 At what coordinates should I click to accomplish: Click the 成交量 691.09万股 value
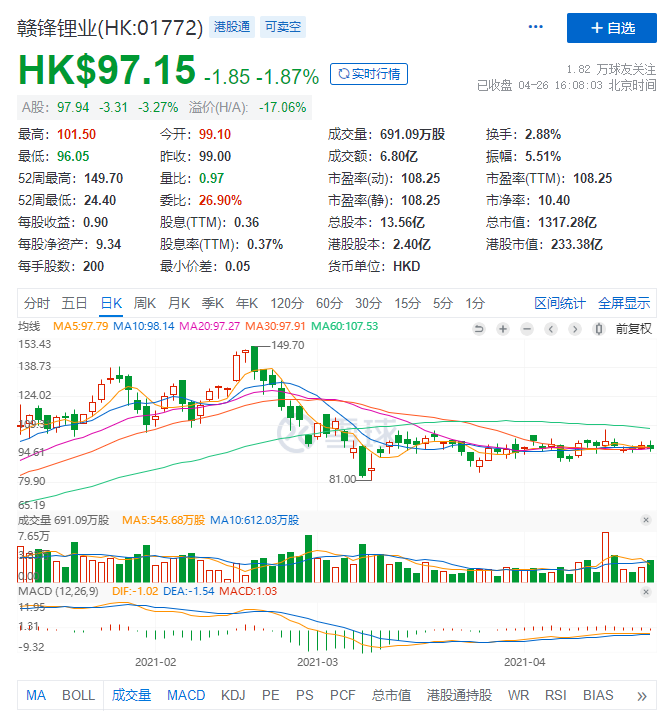pyautogui.click(x=412, y=134)
